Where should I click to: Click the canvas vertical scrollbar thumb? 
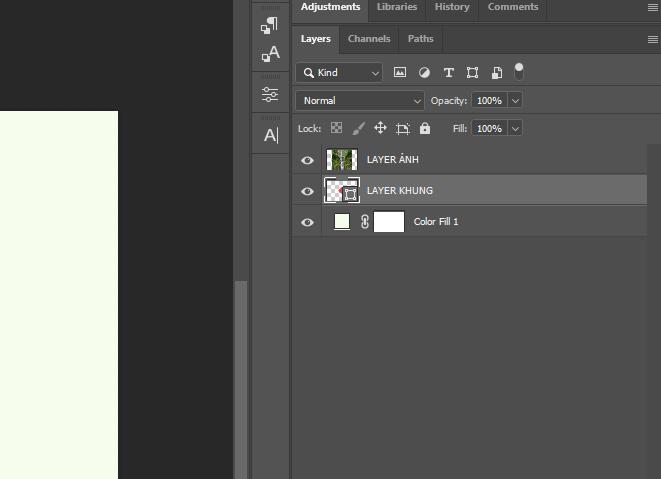(241, 379)
